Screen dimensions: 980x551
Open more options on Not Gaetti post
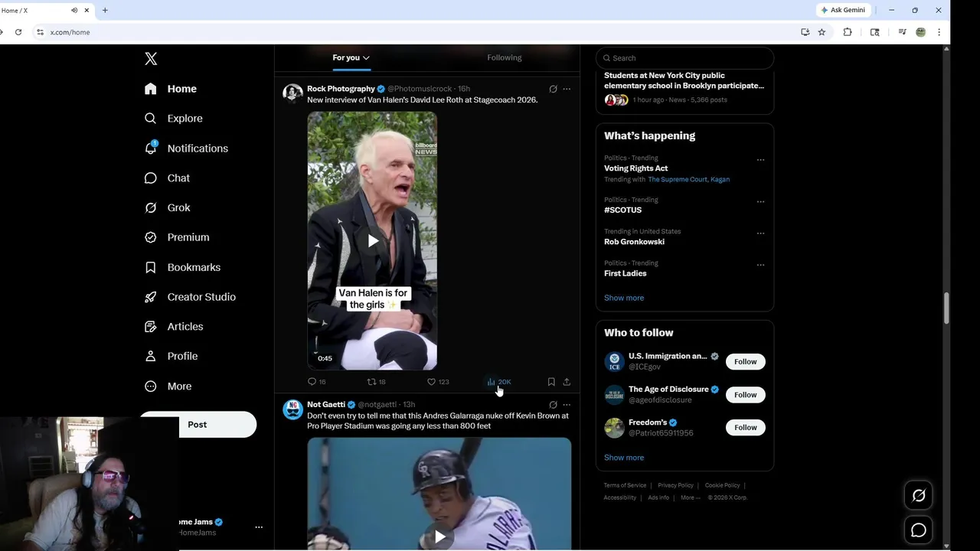[x=567, y=405]
